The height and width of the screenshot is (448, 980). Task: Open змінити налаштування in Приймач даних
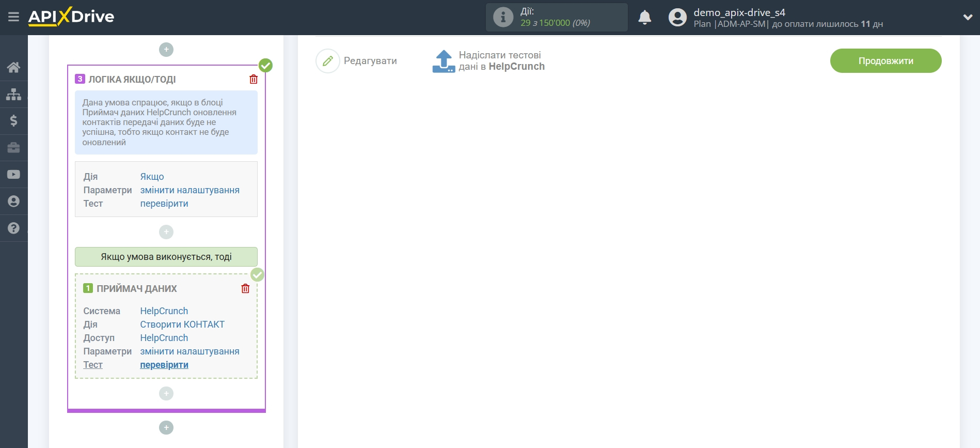pos(189,351)
